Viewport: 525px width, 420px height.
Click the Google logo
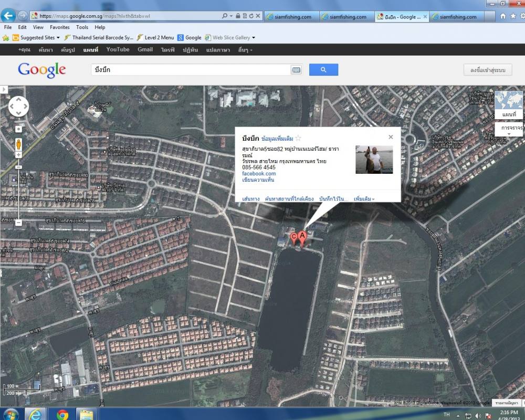coord(42,70)
